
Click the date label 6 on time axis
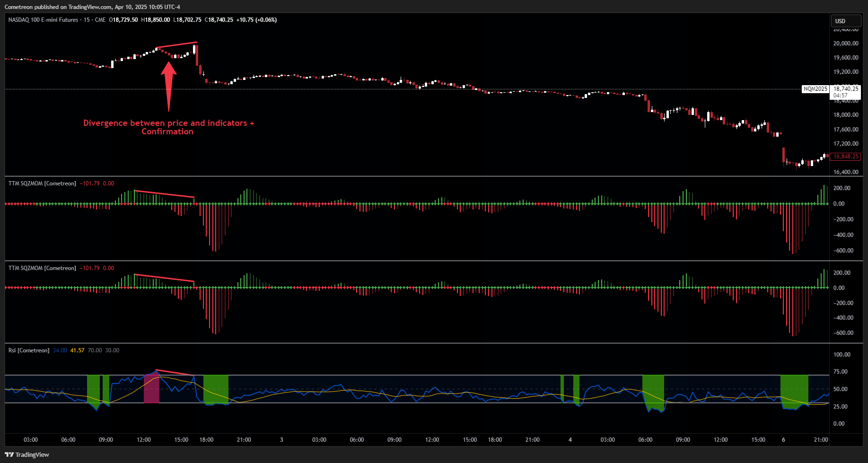coord(783,440)
